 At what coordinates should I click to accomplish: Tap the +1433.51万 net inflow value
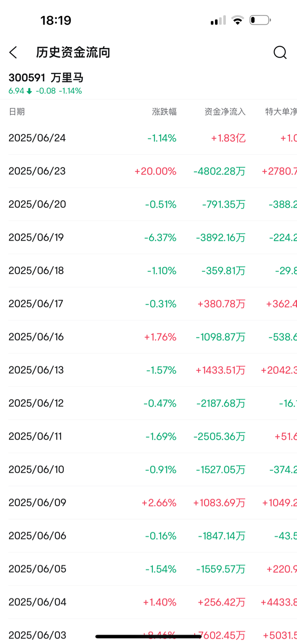220,370
